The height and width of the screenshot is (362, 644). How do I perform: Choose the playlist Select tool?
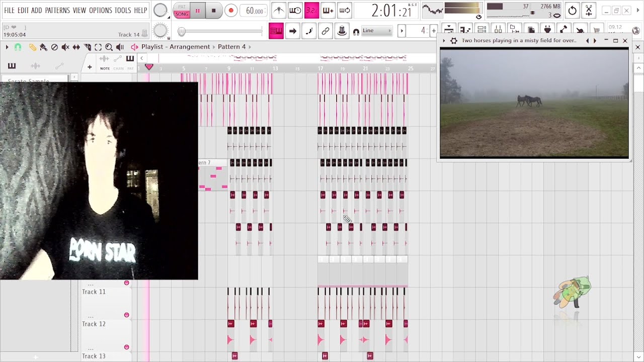click(98, 47)
